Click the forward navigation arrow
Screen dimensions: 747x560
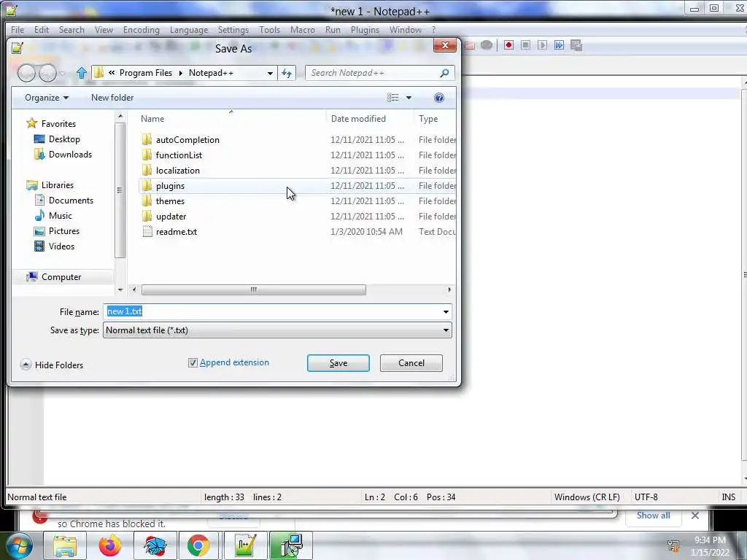[x=47, y=73]
